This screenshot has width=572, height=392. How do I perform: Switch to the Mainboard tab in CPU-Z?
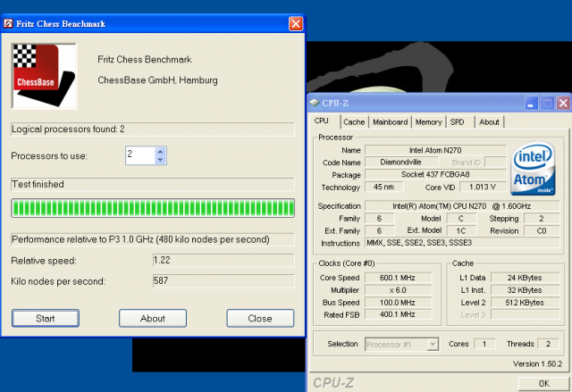point(390,122)
